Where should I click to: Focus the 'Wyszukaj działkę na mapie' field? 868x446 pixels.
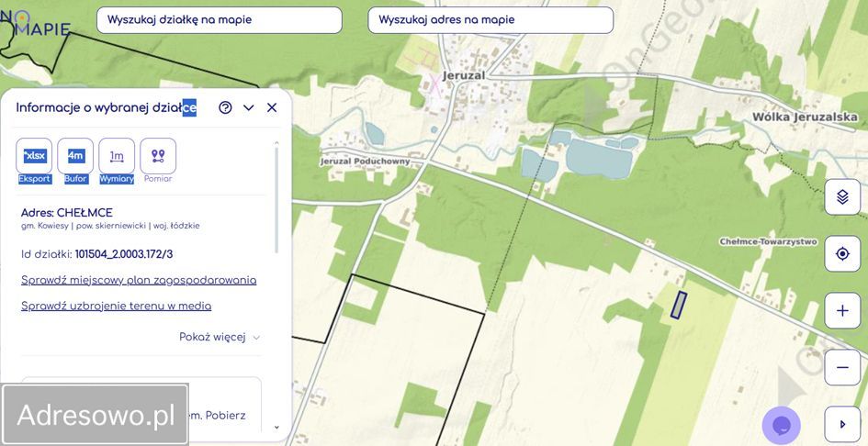tap(220, 20)
